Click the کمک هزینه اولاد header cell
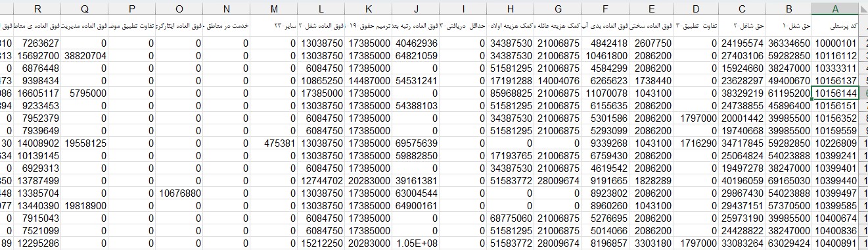This screenshot has height=250, width=868. coord(511,27)
